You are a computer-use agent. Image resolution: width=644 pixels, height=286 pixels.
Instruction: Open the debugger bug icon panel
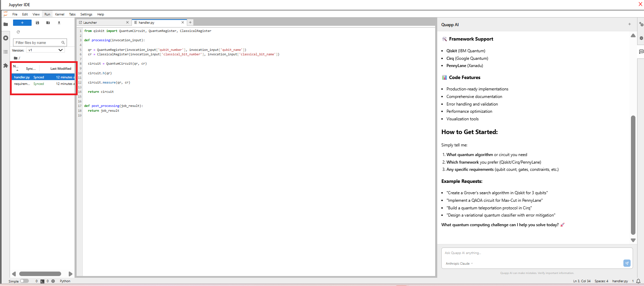(641, 38)
